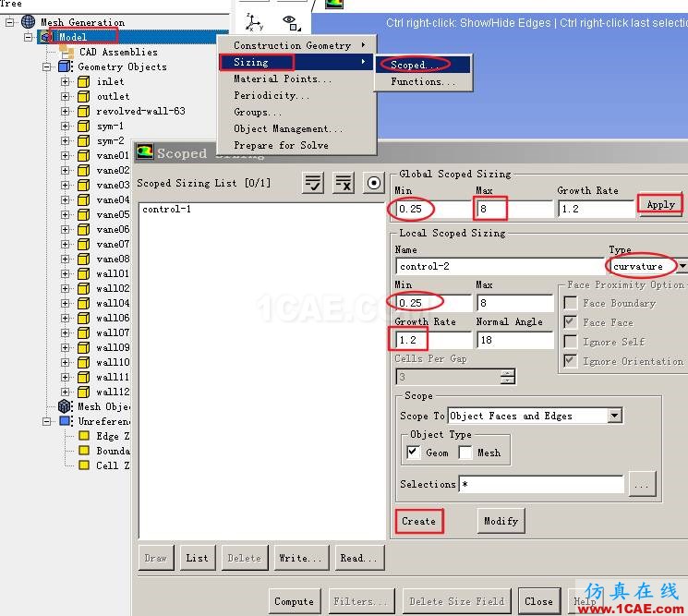Open the Type curvature dropdown
Viewport: 688px width, 616px height.
[682, 266]
